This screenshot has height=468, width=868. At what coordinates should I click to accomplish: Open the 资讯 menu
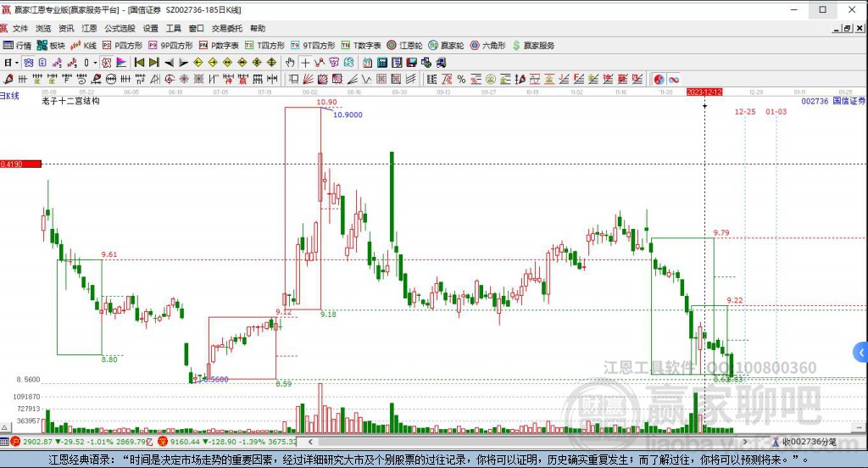(66, 28)
